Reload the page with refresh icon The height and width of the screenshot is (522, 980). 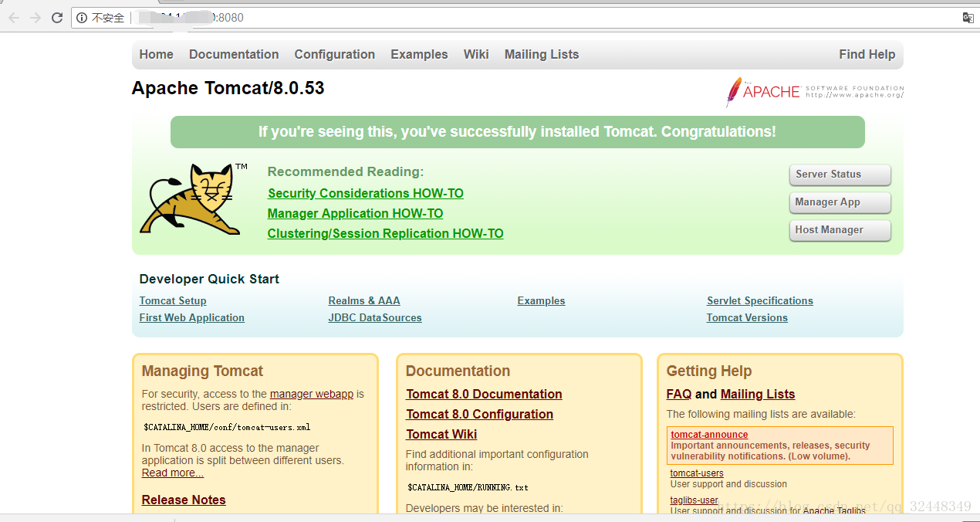(x=57, y=18)
